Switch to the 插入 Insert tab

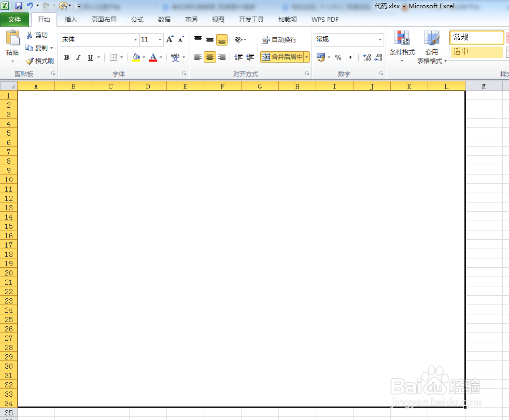pyautogui.click(x=70, y=20)
